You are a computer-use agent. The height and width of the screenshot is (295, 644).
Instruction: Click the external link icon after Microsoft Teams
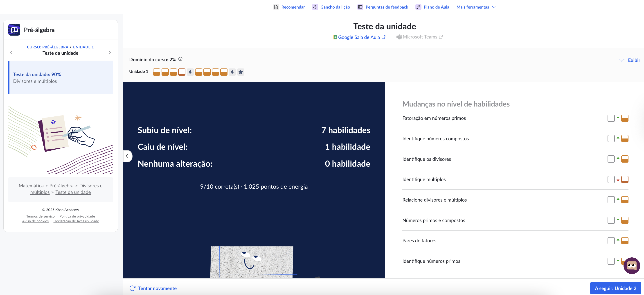441,37
